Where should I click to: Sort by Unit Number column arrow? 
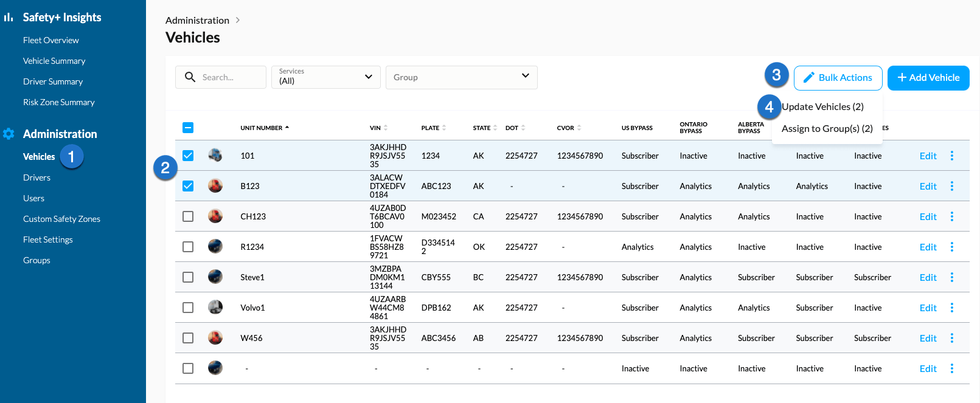[287, 128]
